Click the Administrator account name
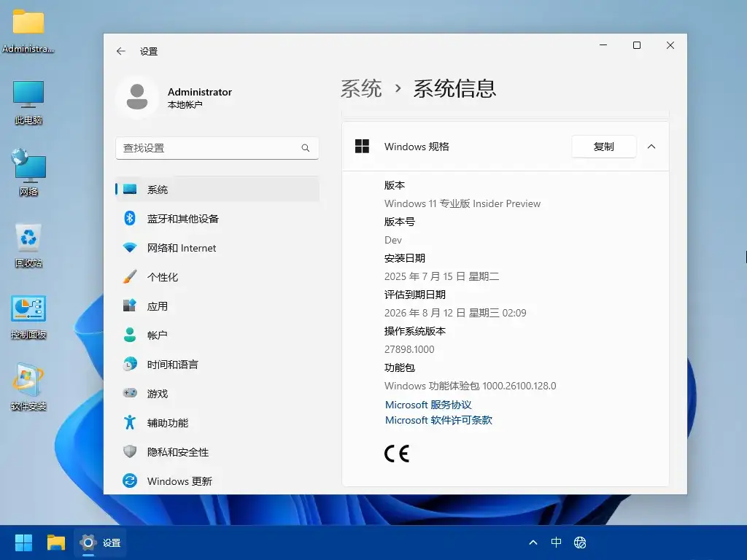This screenshot has height=560, width=747. click(x=200, y=92)
